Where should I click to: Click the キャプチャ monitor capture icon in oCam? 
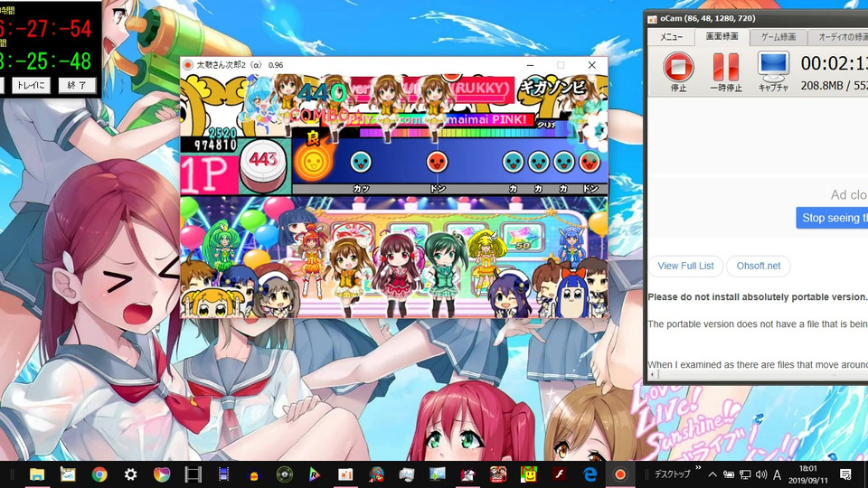[773, 68]
